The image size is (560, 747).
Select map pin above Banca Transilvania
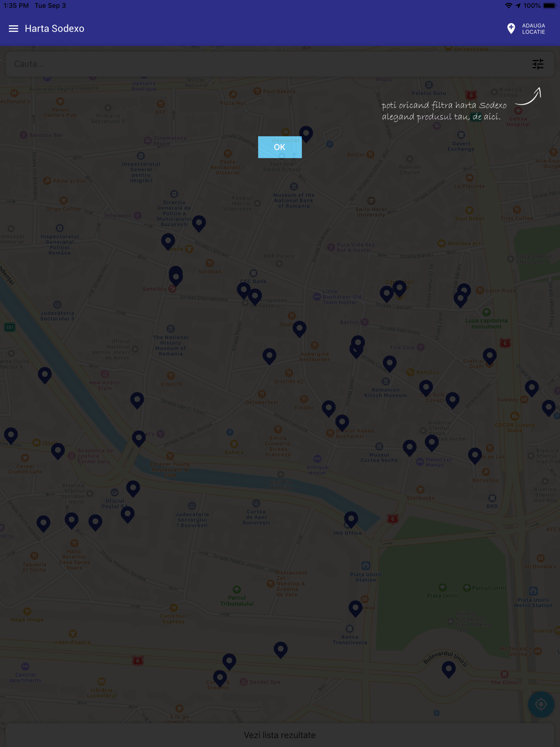(x=356, y=608)
